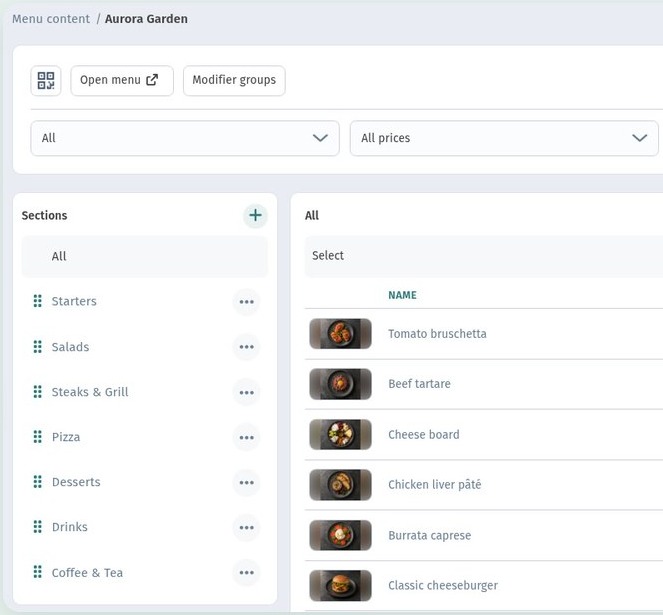Click the Classic cheeseburger item name

(443, 585)
